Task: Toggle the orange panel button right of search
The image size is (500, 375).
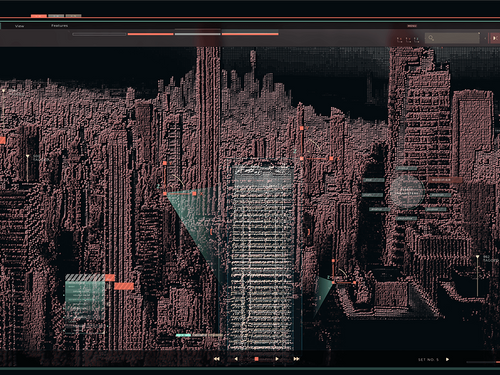Action: 494,38
